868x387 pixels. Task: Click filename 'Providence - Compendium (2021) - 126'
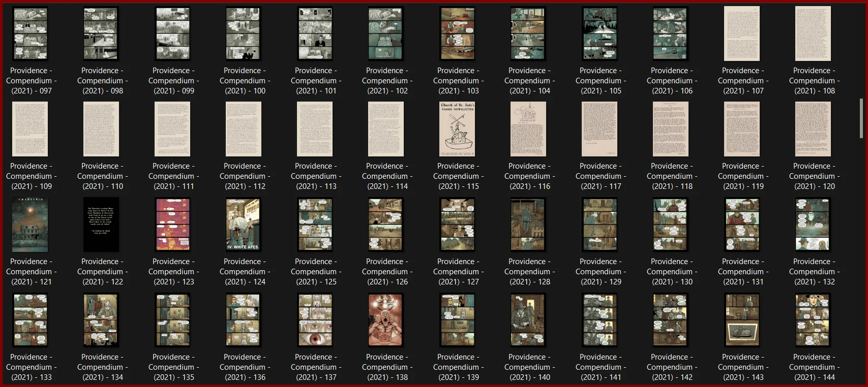(387, 272)
